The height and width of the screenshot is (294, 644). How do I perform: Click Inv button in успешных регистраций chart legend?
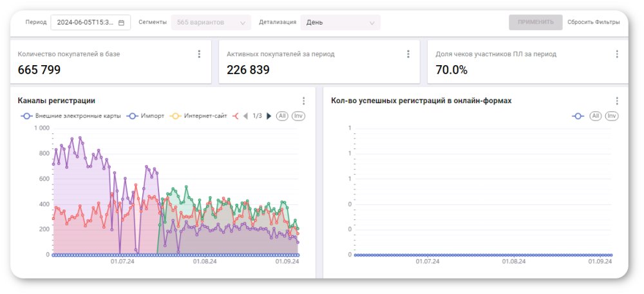coord(611,116)
